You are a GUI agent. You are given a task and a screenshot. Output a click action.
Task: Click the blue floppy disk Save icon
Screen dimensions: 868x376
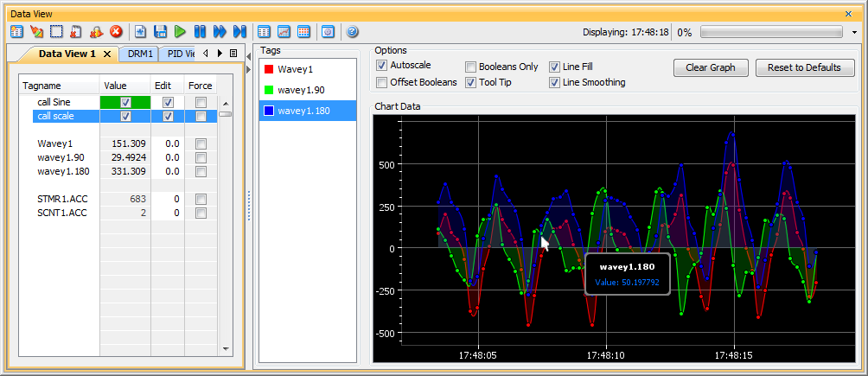160,32
